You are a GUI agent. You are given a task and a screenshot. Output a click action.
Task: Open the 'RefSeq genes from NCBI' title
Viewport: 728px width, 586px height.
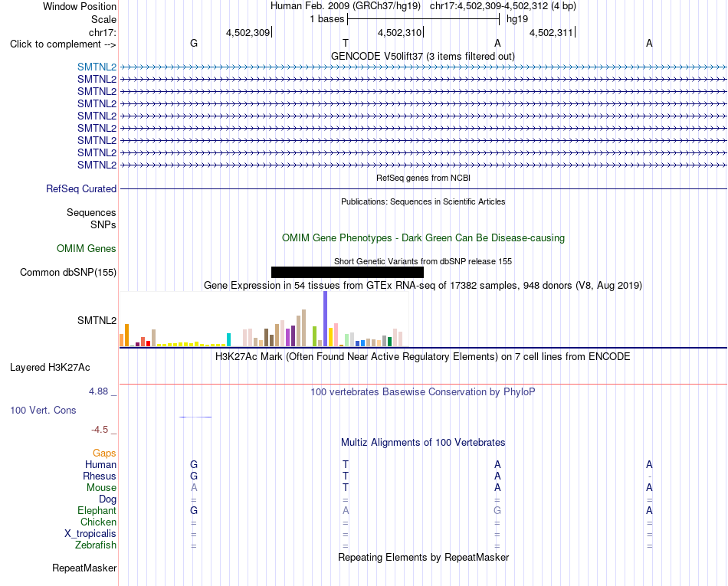point(423,178)
